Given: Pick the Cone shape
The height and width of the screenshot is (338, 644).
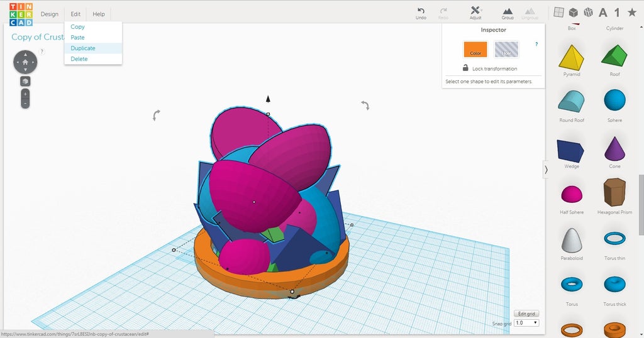Looking at the screenshot, I should (615, 148).
